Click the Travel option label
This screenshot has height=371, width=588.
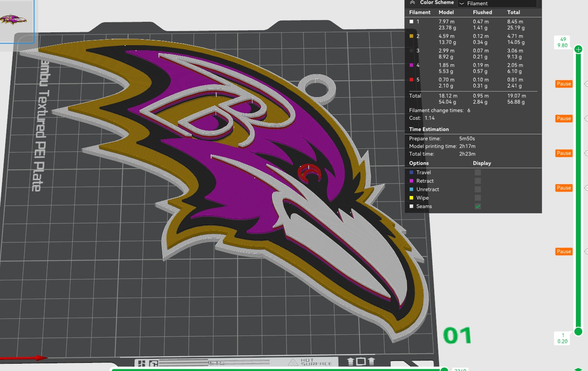point(423,173)
